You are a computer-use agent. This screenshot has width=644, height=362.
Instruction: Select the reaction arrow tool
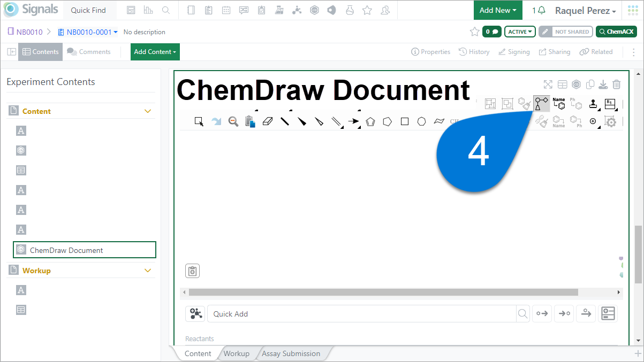pyautogui.click(x=353, y=121)
